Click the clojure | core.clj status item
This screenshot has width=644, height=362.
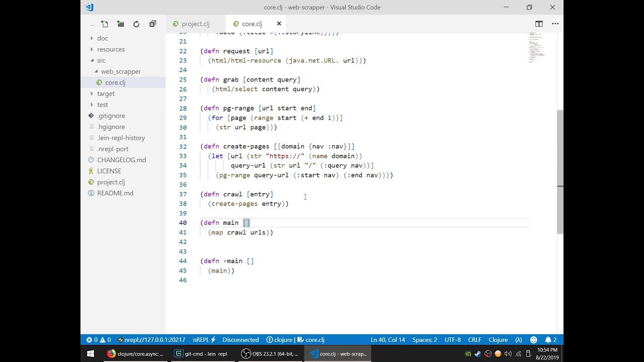[x=295, y=340]
